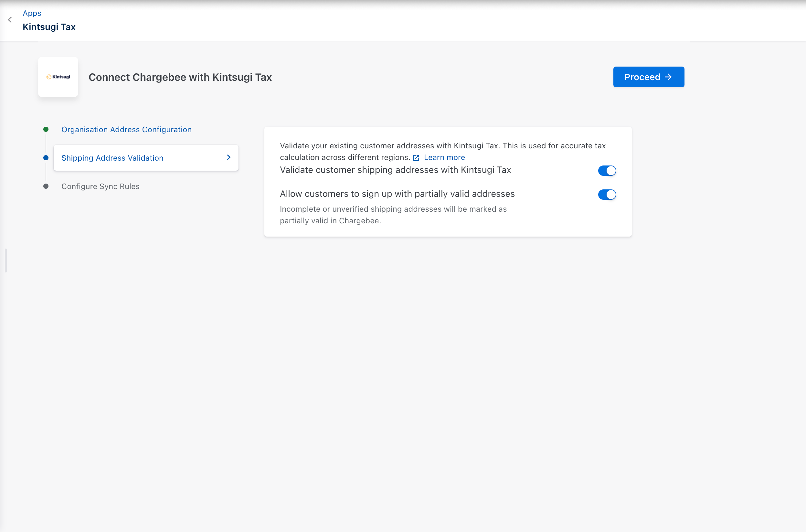Toggle Allow partially valid addresses switch
This screenshot has width=806, height=532.
tap(607, 195)
